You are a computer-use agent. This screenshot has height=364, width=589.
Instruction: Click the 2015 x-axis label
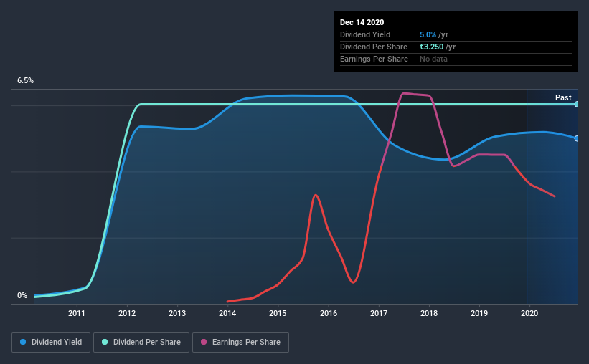pos(278,313)
